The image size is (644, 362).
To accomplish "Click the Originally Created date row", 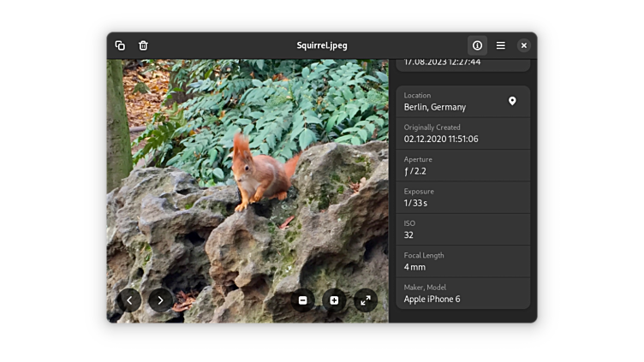I will tap(462, 134).
